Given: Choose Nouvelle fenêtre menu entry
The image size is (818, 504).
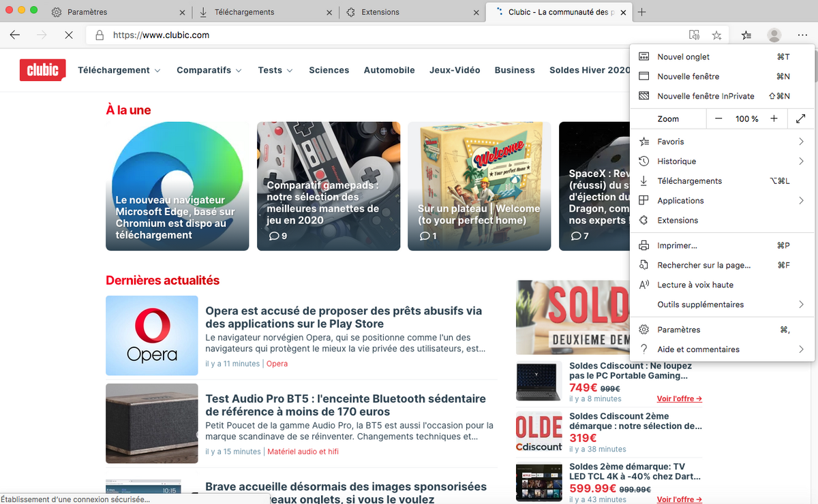Looking at the screenshot, I should click(723, 76).
